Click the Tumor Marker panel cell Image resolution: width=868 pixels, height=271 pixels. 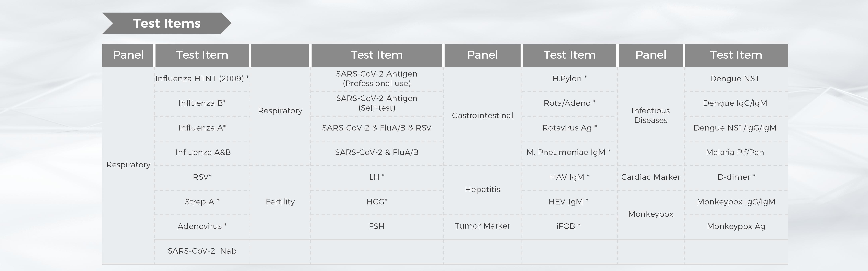482,226
